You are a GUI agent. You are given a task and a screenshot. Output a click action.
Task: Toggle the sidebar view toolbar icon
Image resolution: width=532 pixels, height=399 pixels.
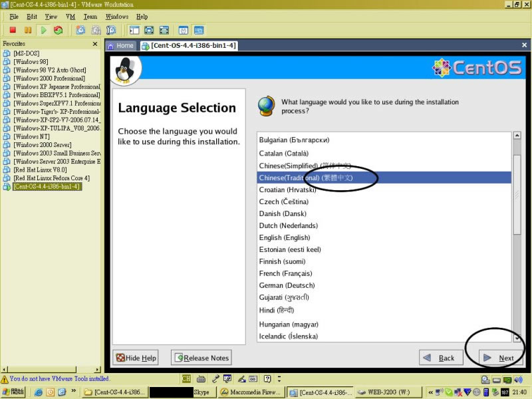click(134, 30)
